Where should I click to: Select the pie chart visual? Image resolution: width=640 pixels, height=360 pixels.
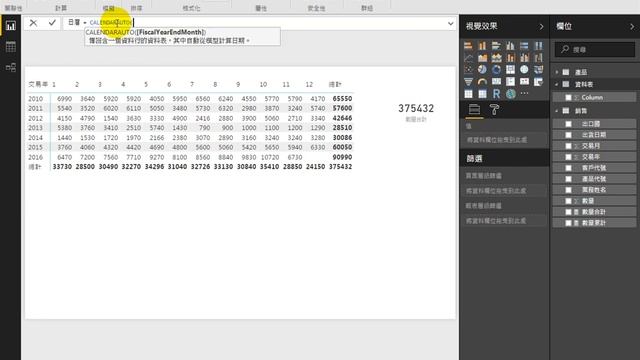(x=482, y=70)
